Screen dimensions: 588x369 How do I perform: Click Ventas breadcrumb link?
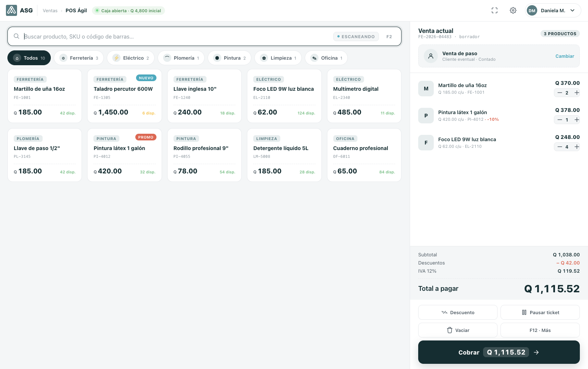pyautogui.click(x=50, y=10)
